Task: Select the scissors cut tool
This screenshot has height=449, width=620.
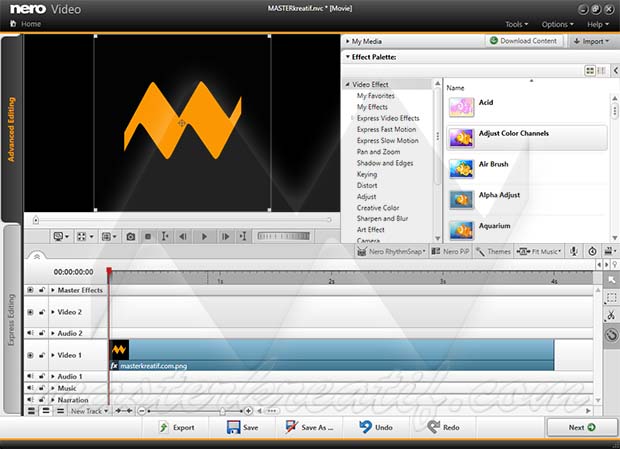Action: (x=611, y=317)
